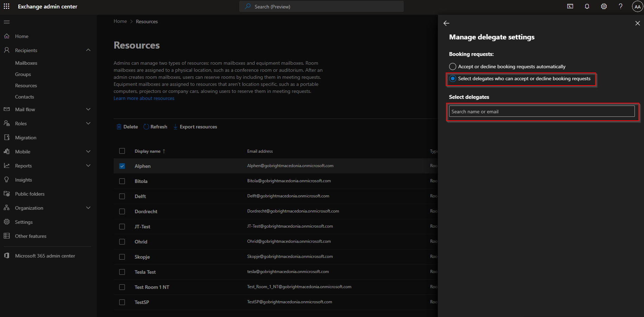Check the Ohrid row checkbox
The height and width of the screenshot is (317, 644).
[122, 242]
